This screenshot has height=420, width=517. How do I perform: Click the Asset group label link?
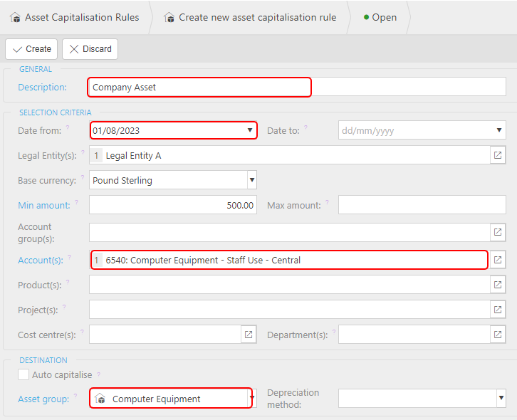click(x=43, y=399)
